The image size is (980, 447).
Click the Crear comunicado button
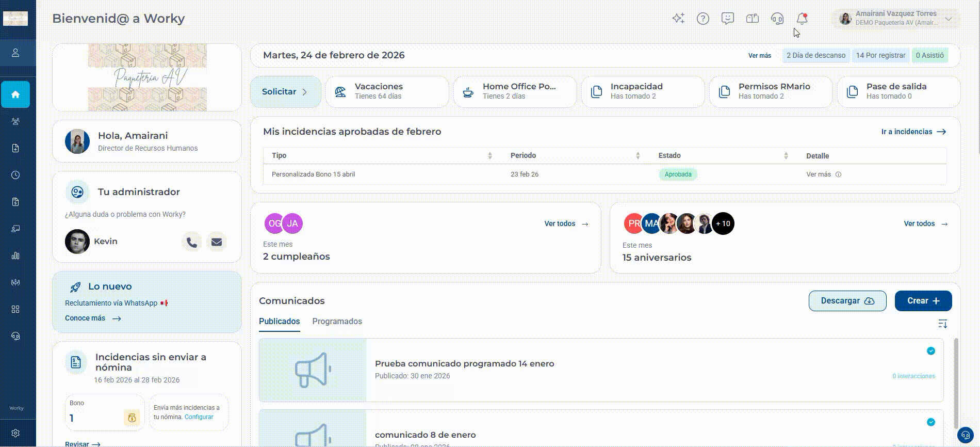point(923,301)
